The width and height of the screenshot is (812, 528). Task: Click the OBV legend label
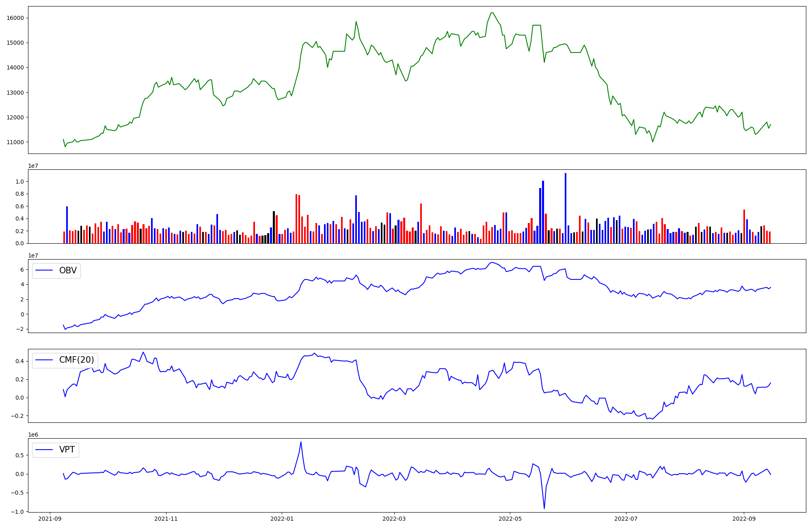coord(68,270)
